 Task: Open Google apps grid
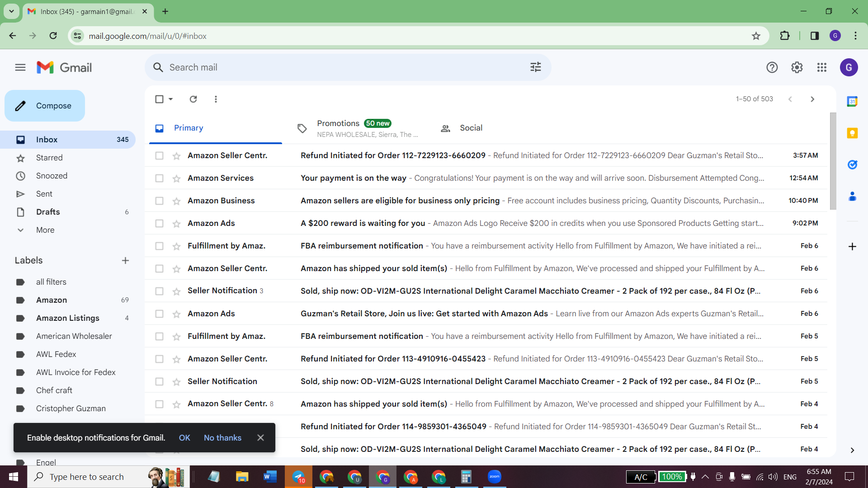pyautogui.click(x=822, y=67)
